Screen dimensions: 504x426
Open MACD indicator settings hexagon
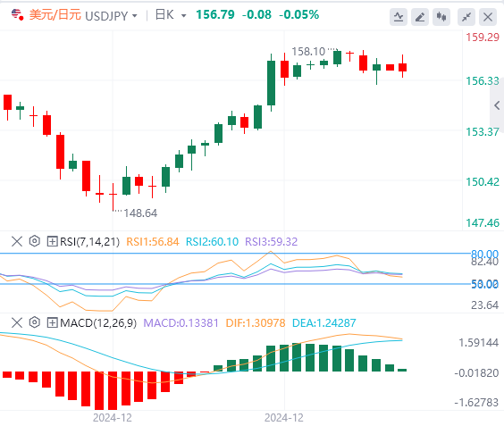click(x=34, y=322)
